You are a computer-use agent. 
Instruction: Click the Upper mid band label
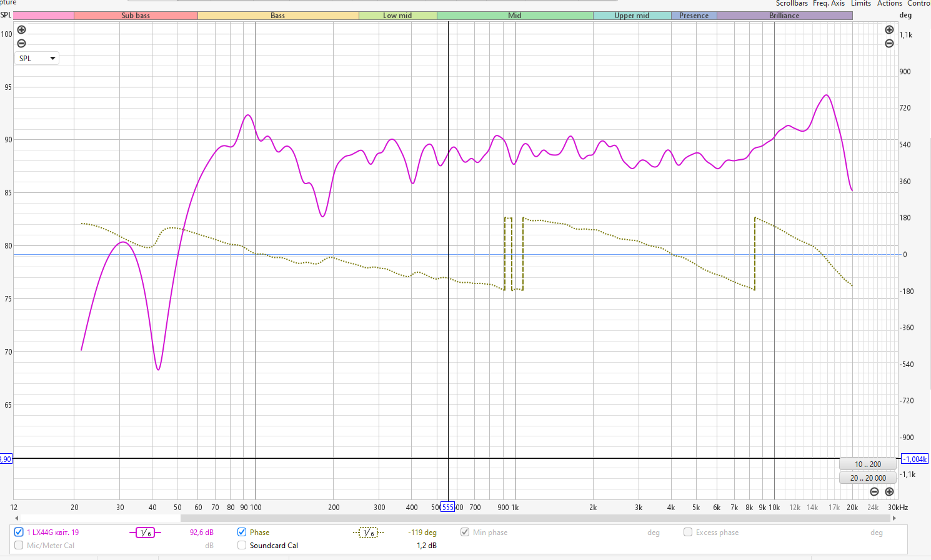632,16
